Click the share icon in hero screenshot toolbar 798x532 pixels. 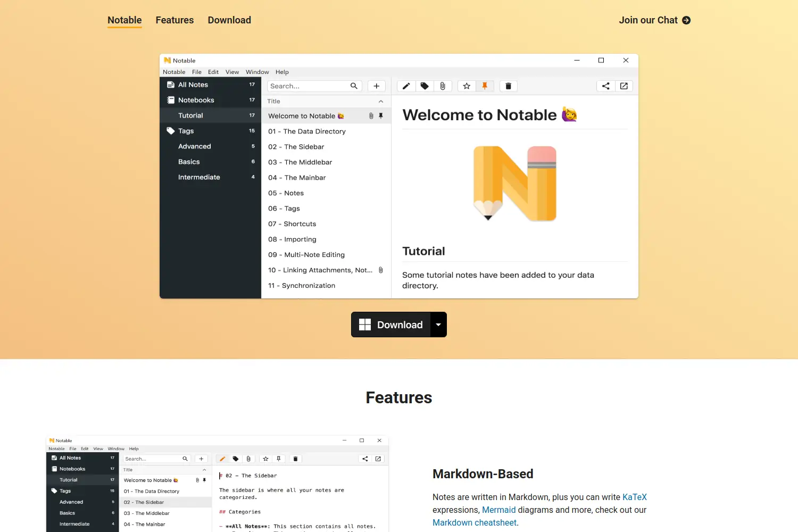tap(605, 86)
